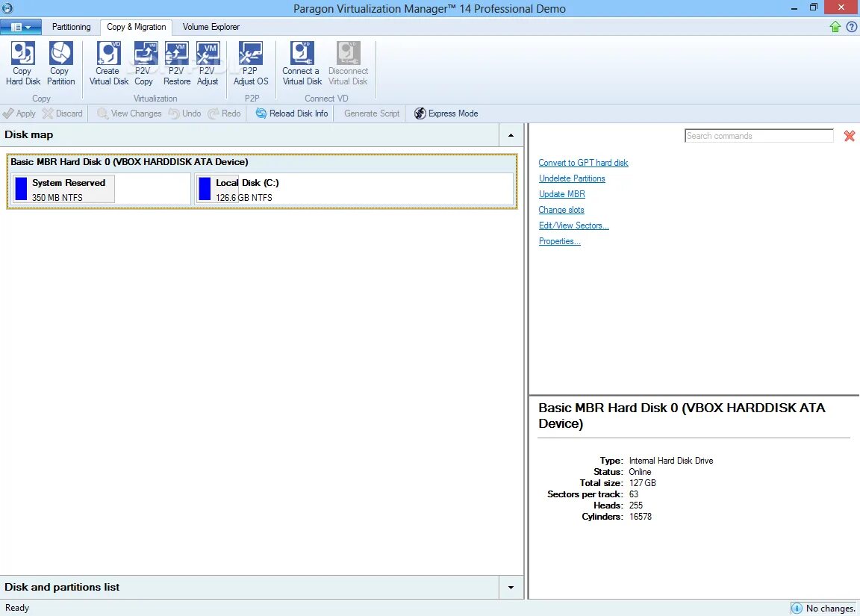This screenshot has height=616, width=860.
Task: Open the main application menu dropdown
Action: coord(21,26)
